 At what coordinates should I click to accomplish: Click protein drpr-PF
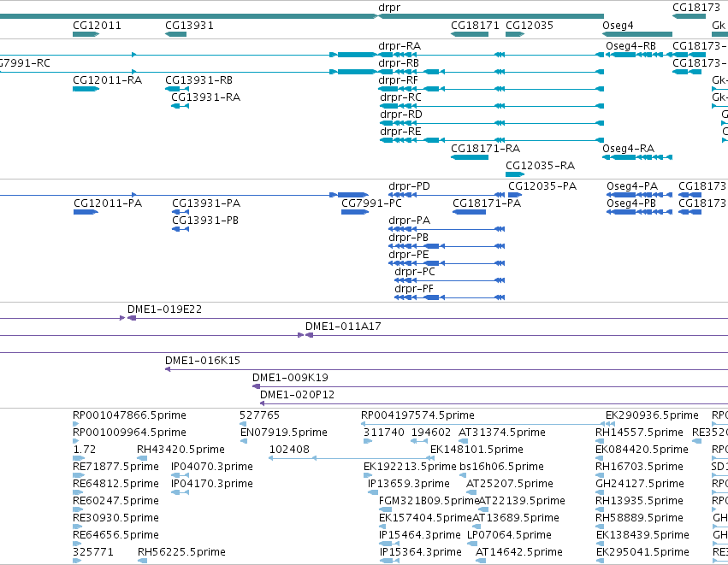pos(414,290)
